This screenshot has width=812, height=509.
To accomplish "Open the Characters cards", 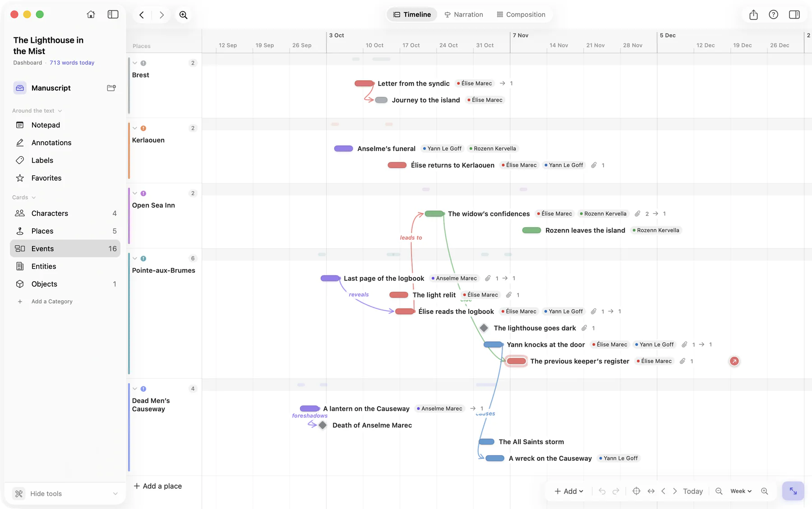I will [65, 213].
